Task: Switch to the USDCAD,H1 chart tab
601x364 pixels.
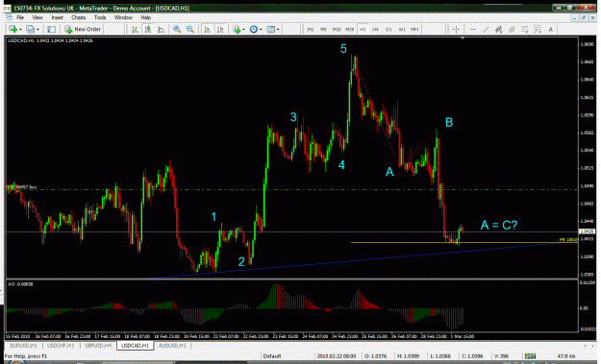Action: 136,346
